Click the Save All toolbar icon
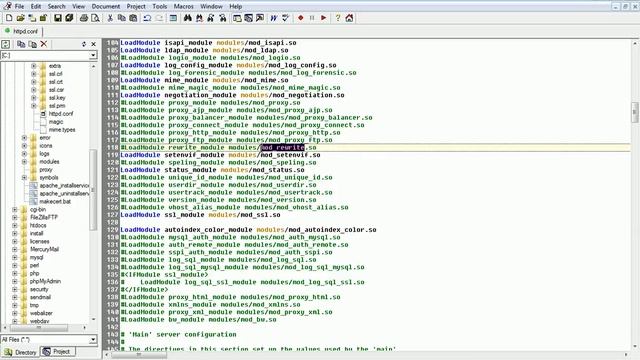 (69, 18)
